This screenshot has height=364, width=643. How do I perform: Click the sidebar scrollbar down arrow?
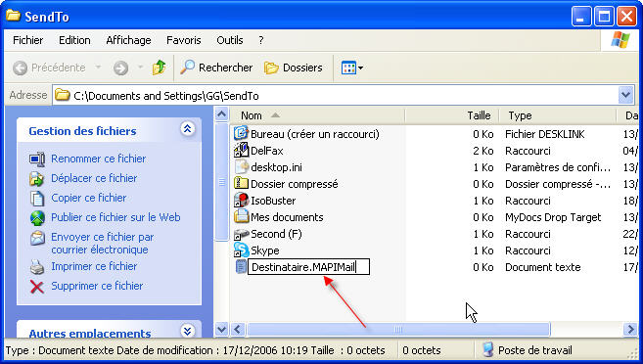tap(221, 329)
